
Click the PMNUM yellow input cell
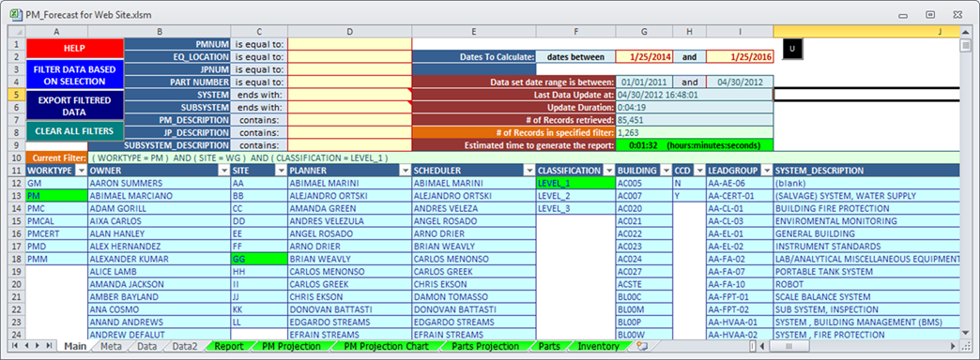coord(349,44)
